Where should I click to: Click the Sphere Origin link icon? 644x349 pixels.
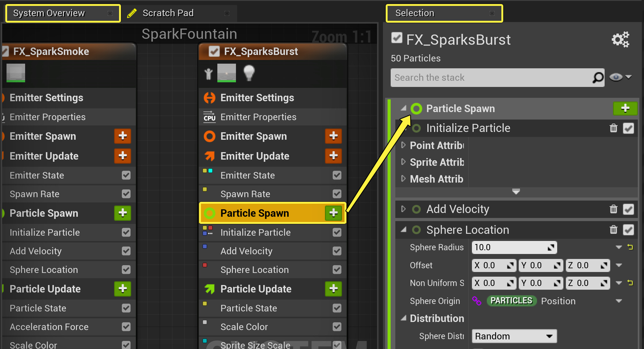coord(477,301)
